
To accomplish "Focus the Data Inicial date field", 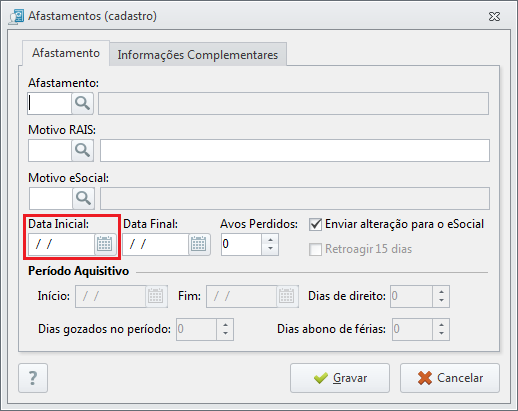I will [x=61, y=244].
